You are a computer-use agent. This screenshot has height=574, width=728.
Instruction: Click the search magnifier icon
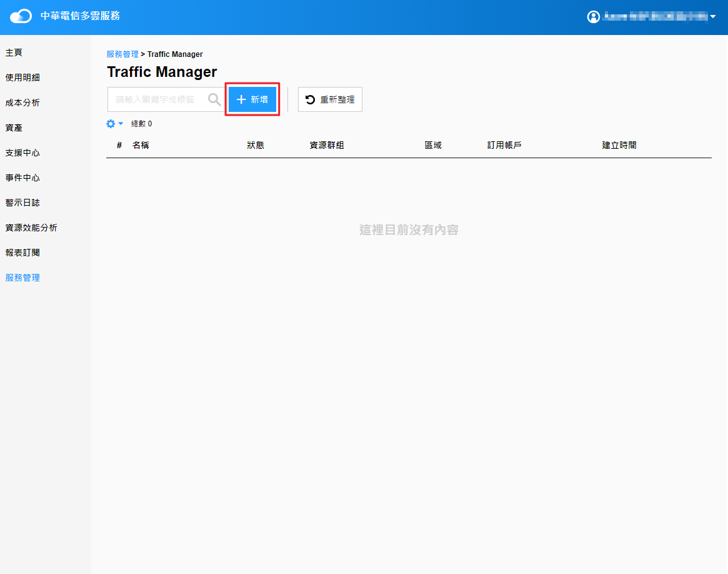[214, 99]
